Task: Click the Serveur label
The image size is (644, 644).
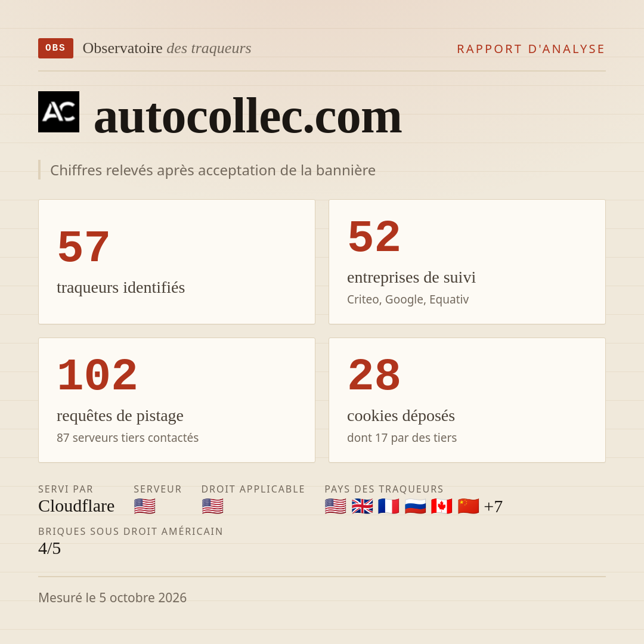Action: click(x=157, y=489)
